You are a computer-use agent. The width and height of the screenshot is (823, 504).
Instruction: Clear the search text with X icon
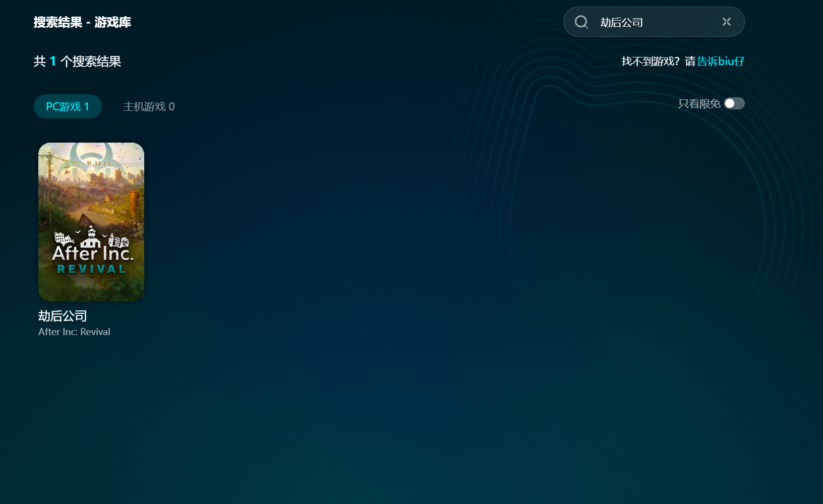click(x=726, y=22)
